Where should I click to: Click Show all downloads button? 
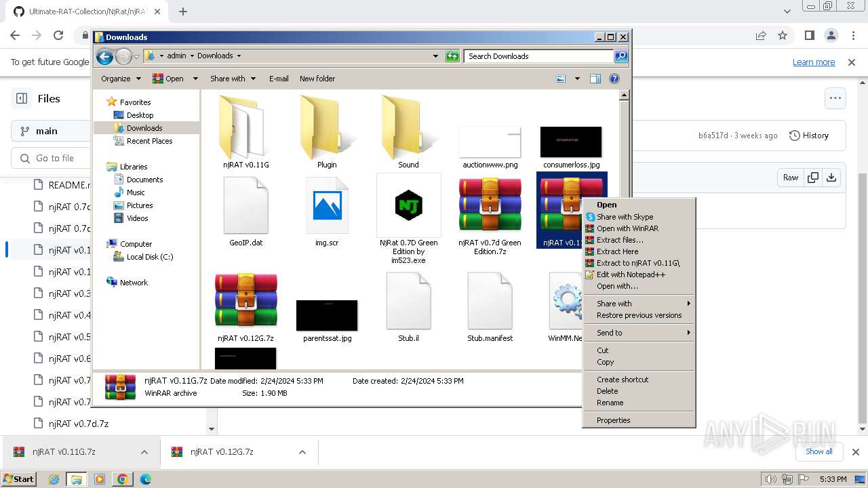[x=818, y=451]
